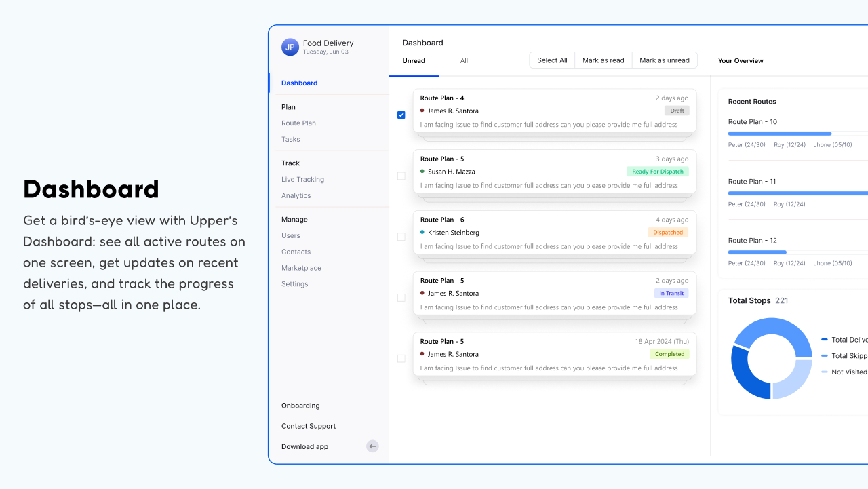The image size is (868, 489).
Task: Open the Contacts page
Action: pyautogui.click(x=296, y=252)
